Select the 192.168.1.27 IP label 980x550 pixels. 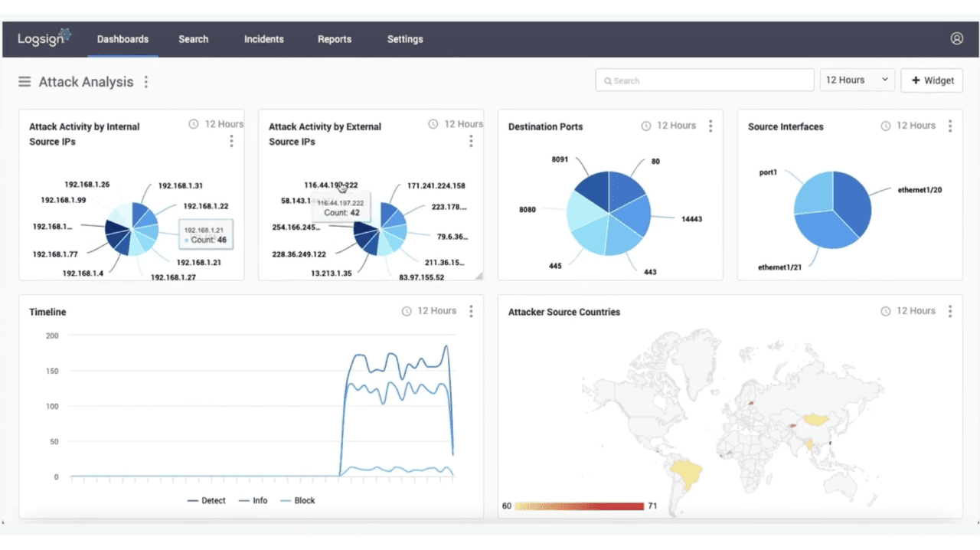click(x=174, y=277)
